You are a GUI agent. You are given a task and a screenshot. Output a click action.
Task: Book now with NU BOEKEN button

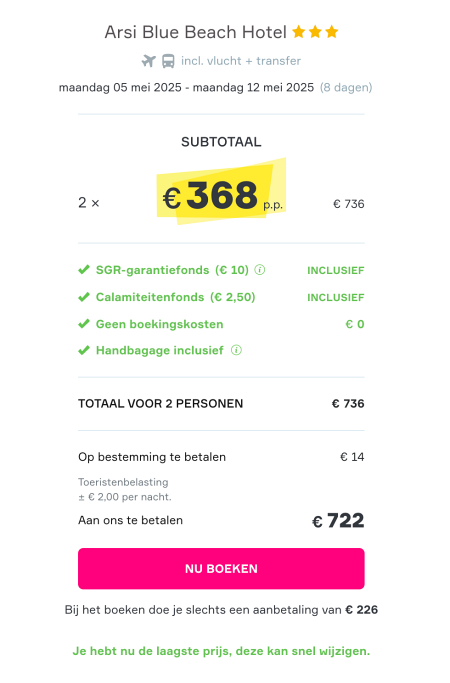221,568
